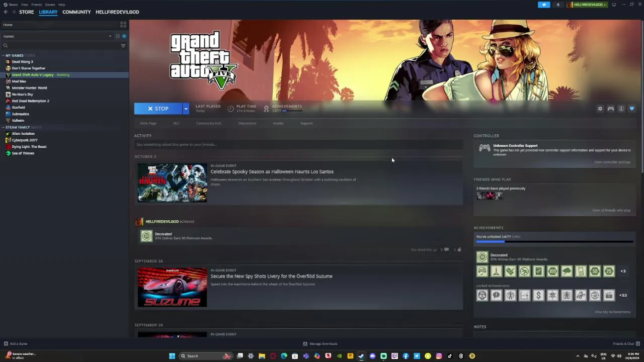The height and width of the screenshot is (362, 644).
Task: Click the forward navigation arrow
Action: [x=13, y=12]
